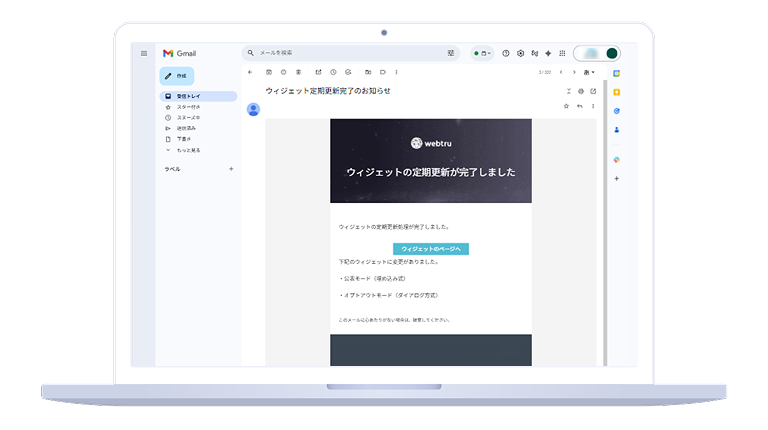Viewport: 768px width, 430px height.
Task: Open Google Calendar side panel icon
Action: tap(617, 73)
